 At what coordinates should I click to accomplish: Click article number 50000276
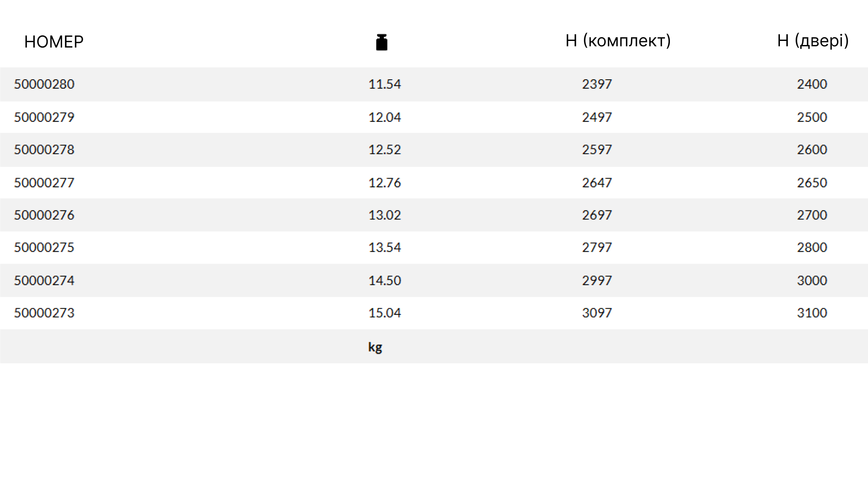[44, 215]
